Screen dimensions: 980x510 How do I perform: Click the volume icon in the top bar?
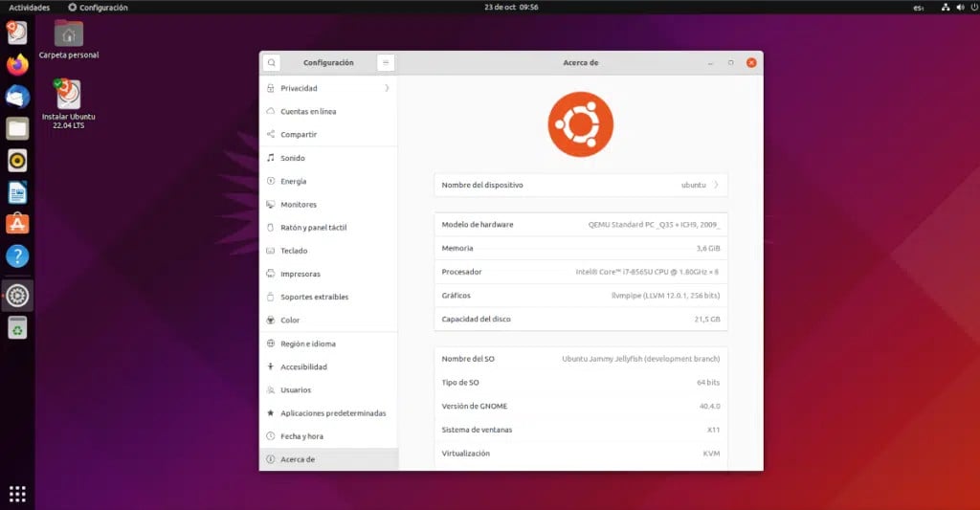pyautogui.click(x=960, y=8)
